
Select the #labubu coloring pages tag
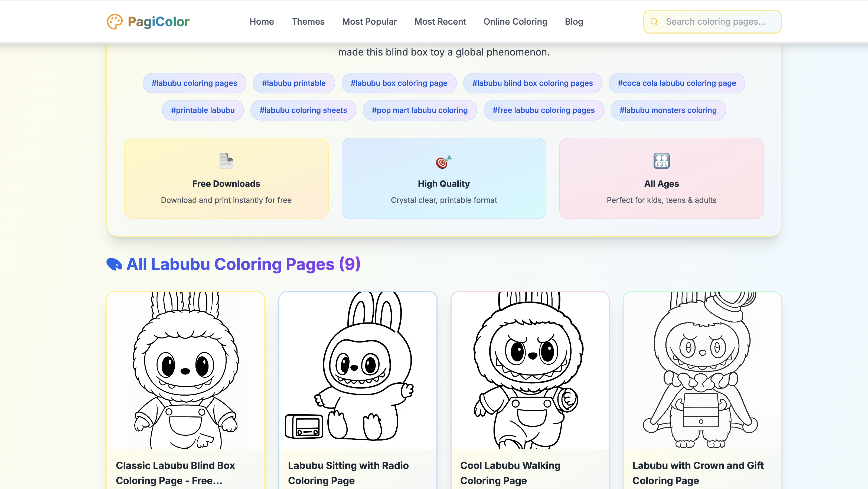tap(194, 83)
